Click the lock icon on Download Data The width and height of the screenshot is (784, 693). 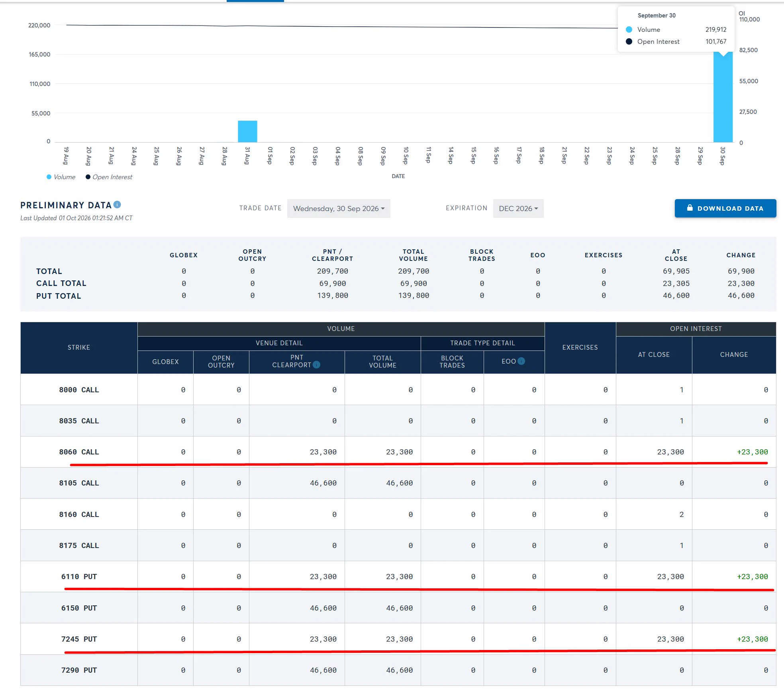[x=690, y=208]
